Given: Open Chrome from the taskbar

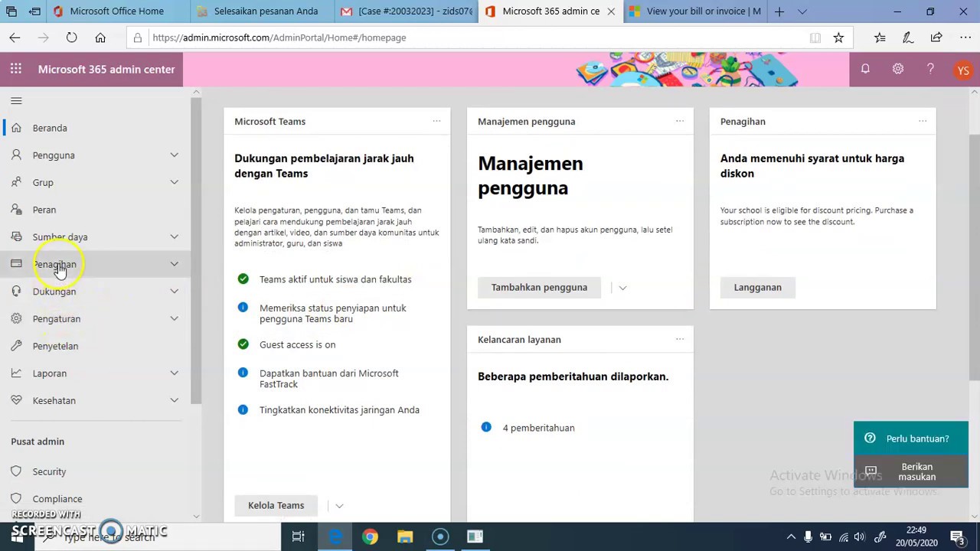Looking at the screenshot, I should (x=371, y=537).
